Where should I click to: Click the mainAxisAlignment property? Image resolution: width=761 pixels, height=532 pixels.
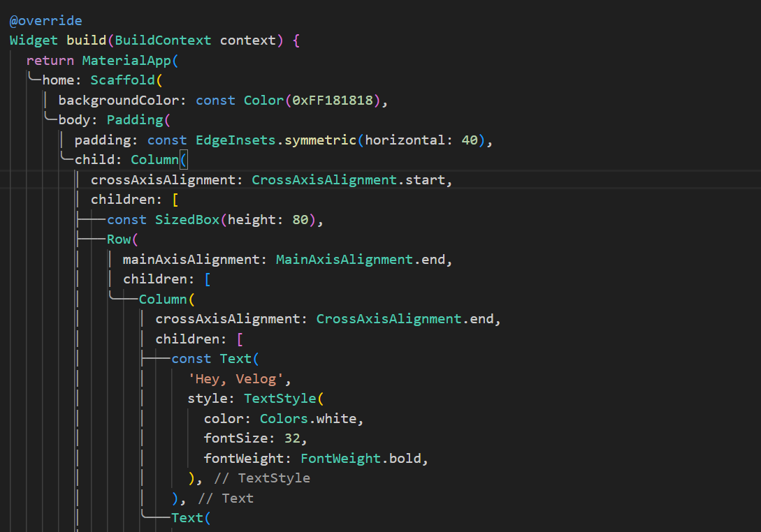(195, 260)
